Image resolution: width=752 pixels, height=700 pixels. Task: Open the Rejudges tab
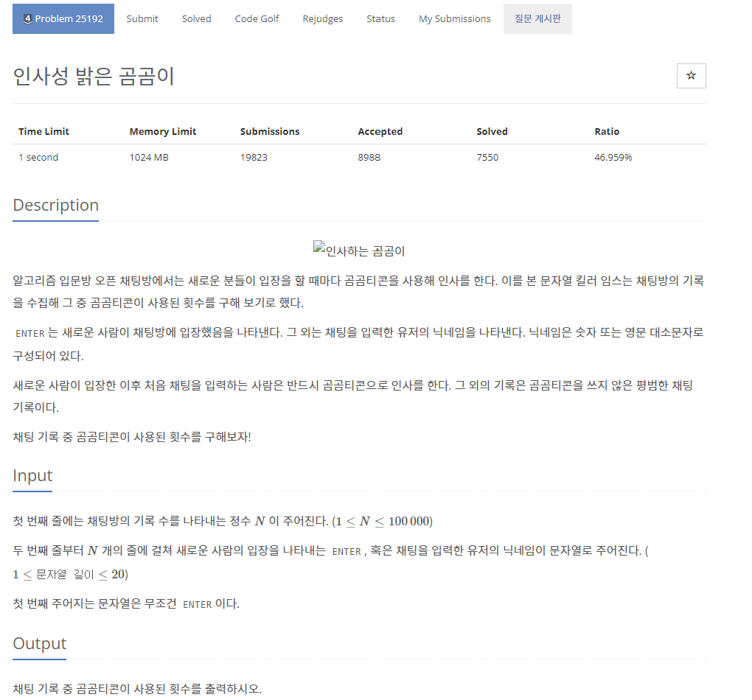tap(322, 18)
